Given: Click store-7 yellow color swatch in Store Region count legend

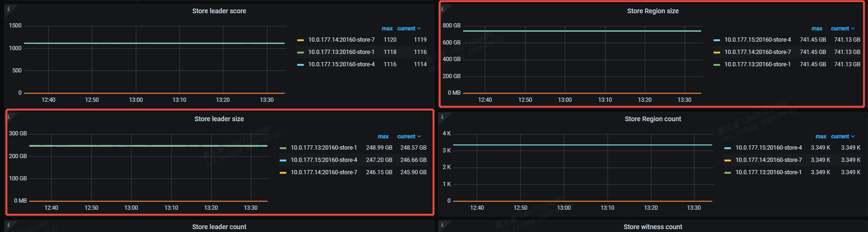Looking at the screenshot, I should (x=728, y=161).
